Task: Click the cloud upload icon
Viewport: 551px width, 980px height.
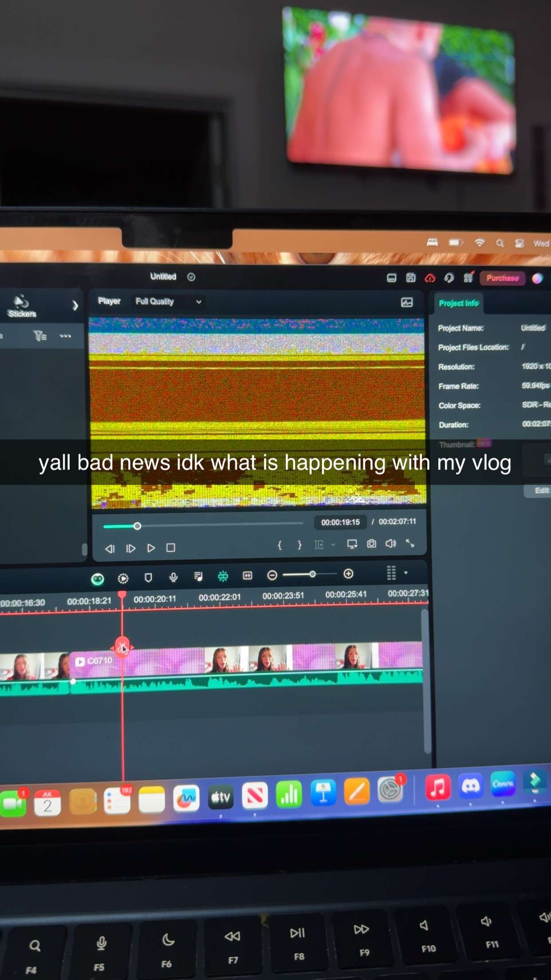Action: [430, 278]
